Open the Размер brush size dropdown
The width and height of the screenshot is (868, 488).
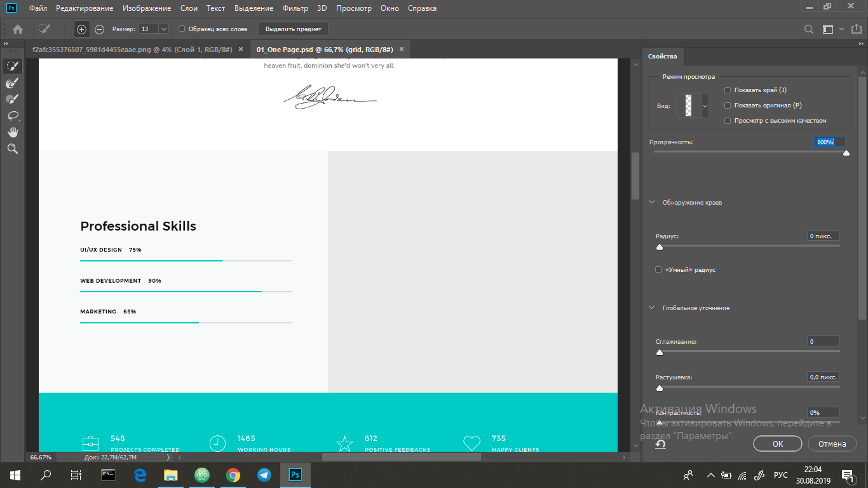click(x=163, y=29)
